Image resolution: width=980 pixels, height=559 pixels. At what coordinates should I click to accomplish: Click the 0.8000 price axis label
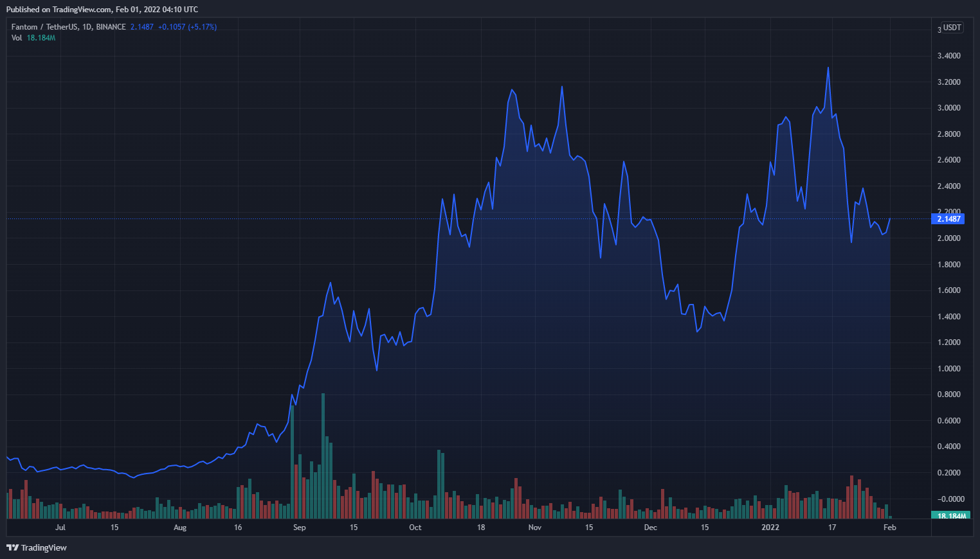point(949,395)
